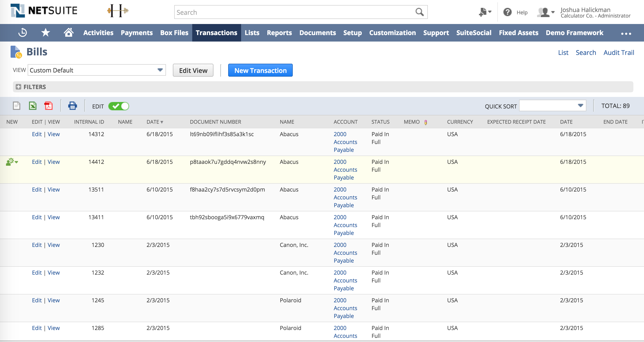Screen dimensions: 644x342
Task: Open the new-row action menu for bill 14412
Action: (12, 162)
